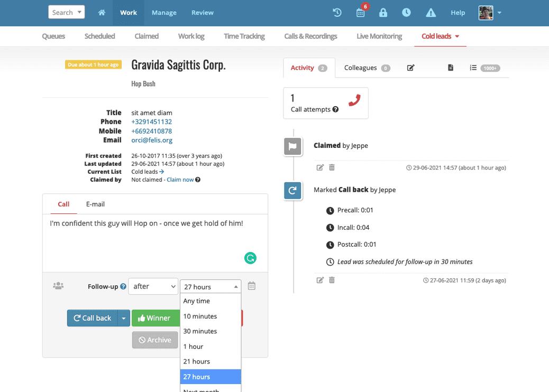
Task: Click Call attempts help icon
Action: pos(335,109)
